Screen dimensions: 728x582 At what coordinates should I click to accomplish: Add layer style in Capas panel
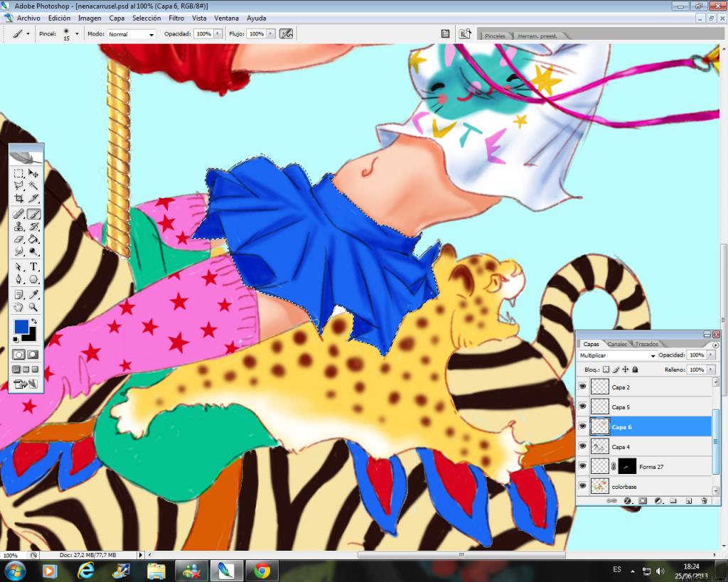pyautogui.click(x=628, y=501)
